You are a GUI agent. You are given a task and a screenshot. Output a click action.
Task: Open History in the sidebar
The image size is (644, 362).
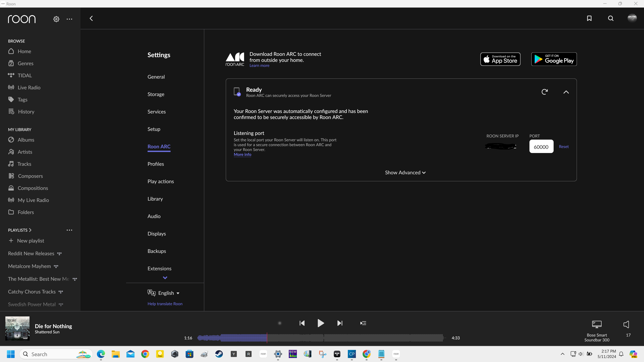coord(21,112)
